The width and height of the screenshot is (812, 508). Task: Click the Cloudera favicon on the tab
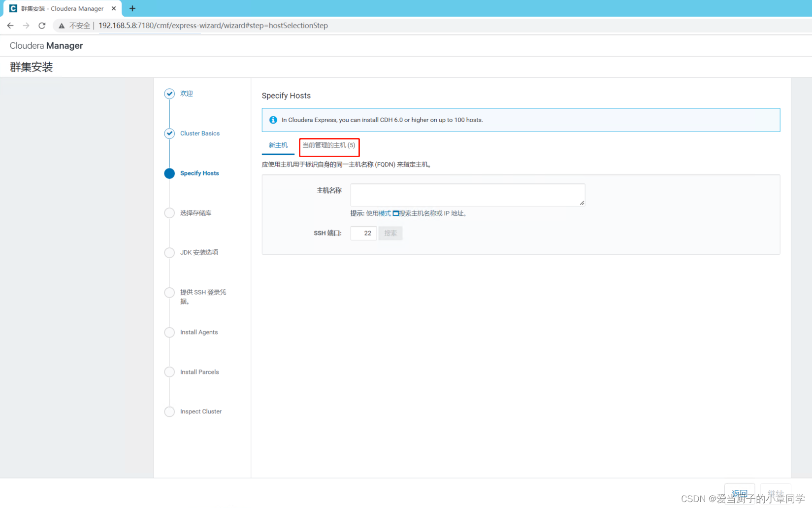(13, 8)
